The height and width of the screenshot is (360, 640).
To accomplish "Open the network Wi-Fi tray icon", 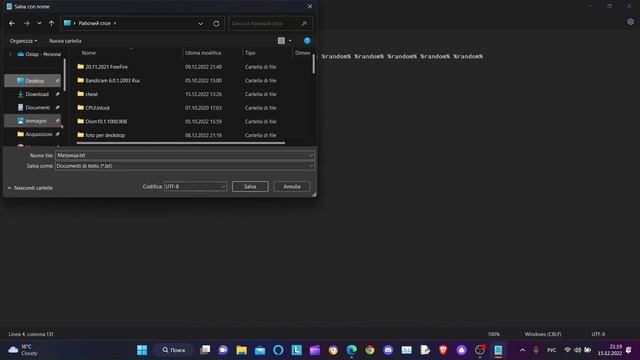I will [567, 350].
